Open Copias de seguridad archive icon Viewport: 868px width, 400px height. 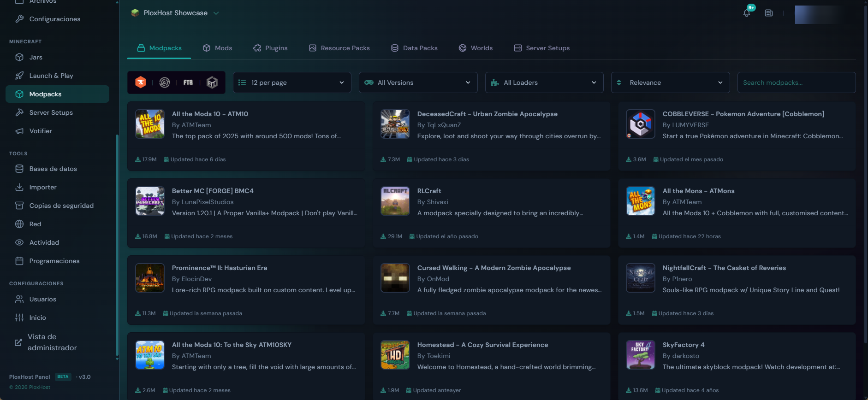pyautogui.click(x=19, y=206)
